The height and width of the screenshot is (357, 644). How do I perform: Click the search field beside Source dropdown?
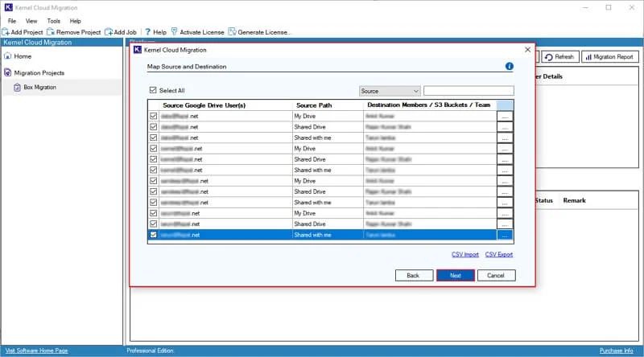[x=469, y=91]
